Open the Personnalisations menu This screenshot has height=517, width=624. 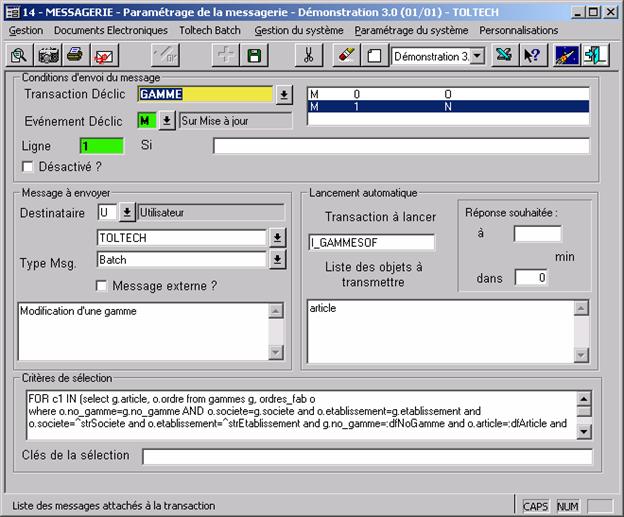pos(519,30)
